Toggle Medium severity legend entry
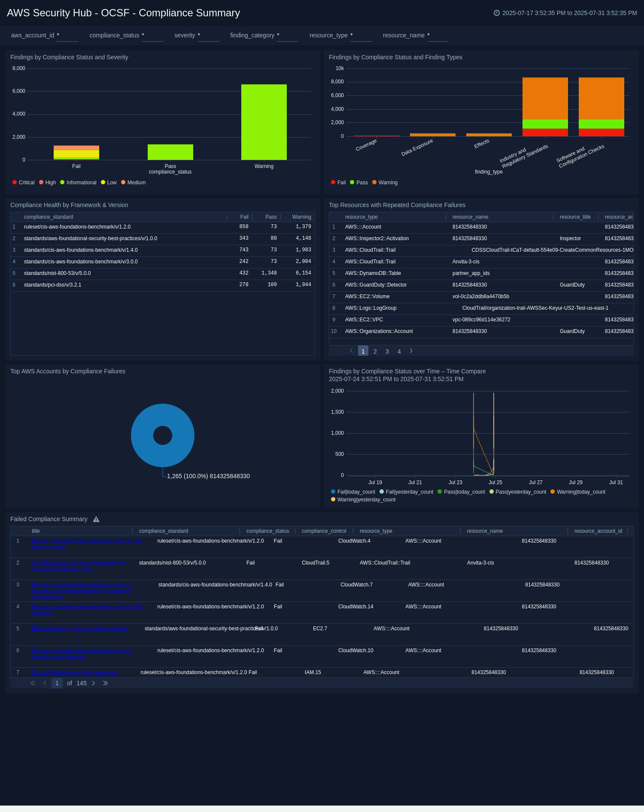Viewport: 644px width, 812px height. tap(134, 183)
